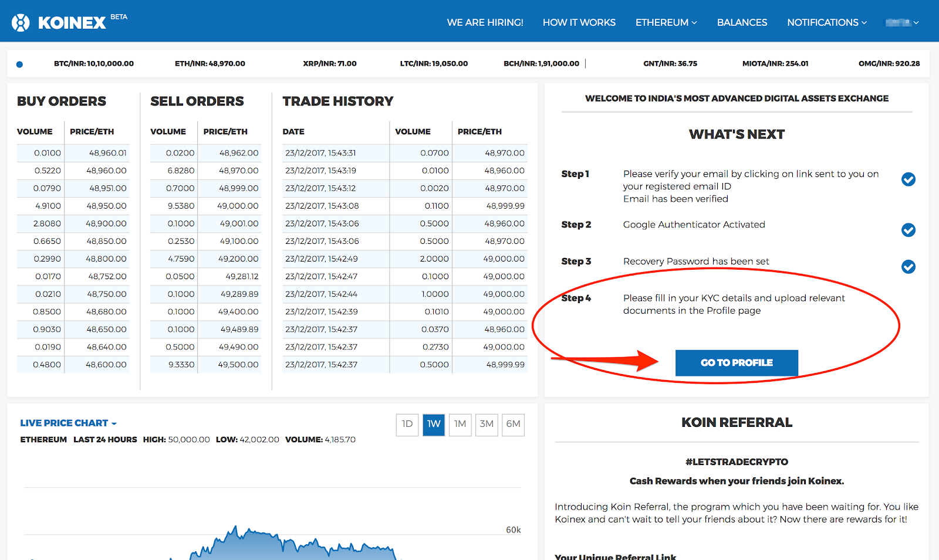Click buy order volume 4.9100

click(x=48, y=206)
